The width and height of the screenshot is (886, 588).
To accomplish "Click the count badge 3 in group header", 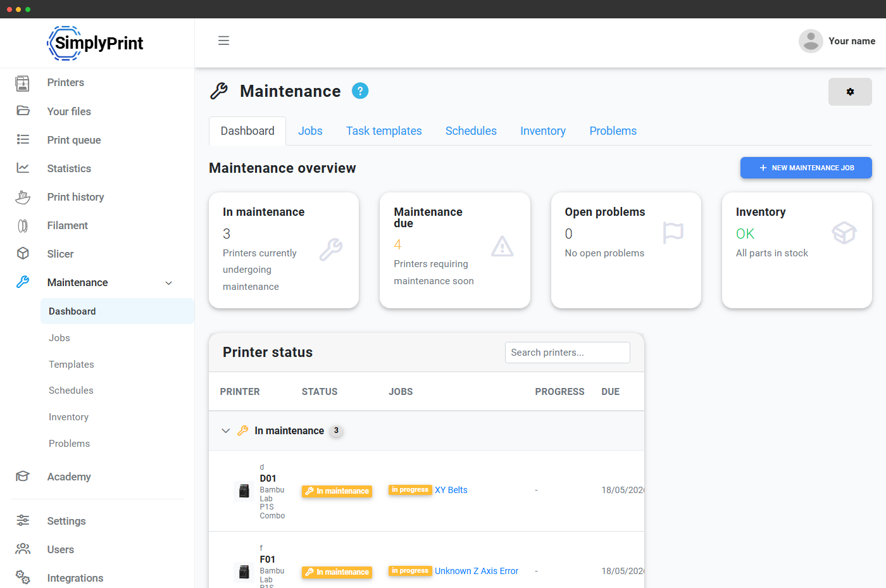I will pyautogui.click(x=336, y=430).
